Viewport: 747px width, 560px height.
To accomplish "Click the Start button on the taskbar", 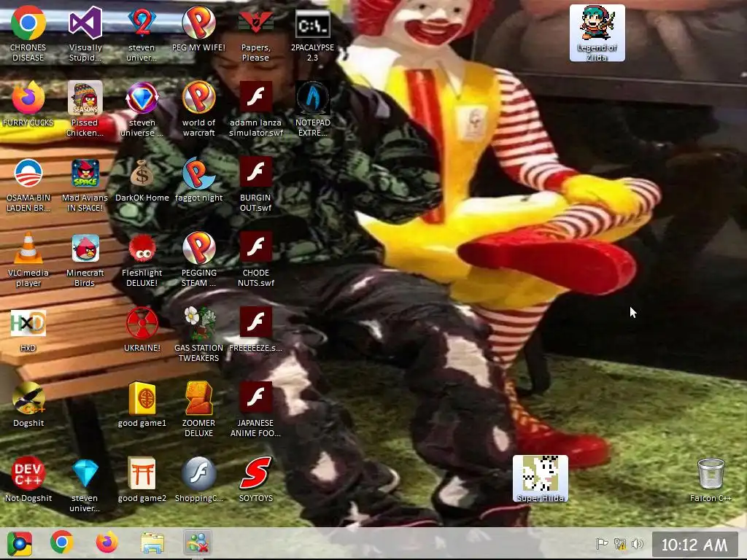I will [x=20, y=542].
